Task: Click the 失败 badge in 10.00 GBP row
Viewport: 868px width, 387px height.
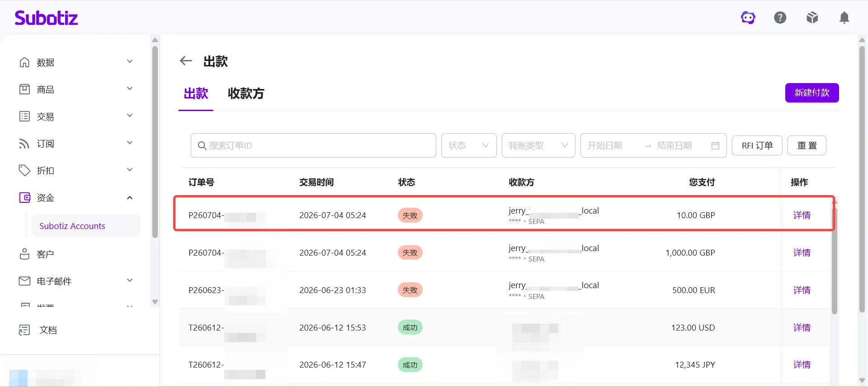Action: (410, 215)
